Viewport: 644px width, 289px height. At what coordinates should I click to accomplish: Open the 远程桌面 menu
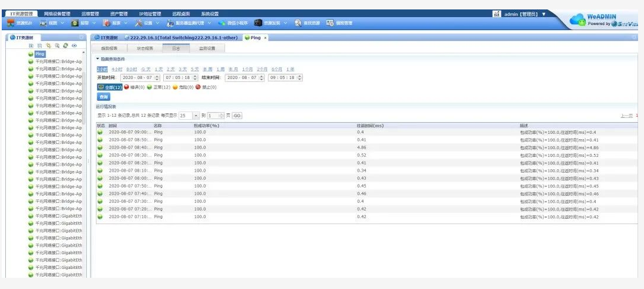coord(181,14)
